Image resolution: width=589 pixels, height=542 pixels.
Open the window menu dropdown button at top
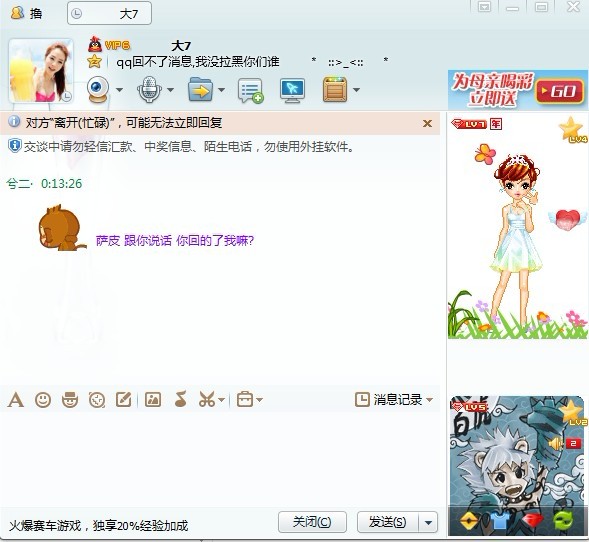pos(484,7)
